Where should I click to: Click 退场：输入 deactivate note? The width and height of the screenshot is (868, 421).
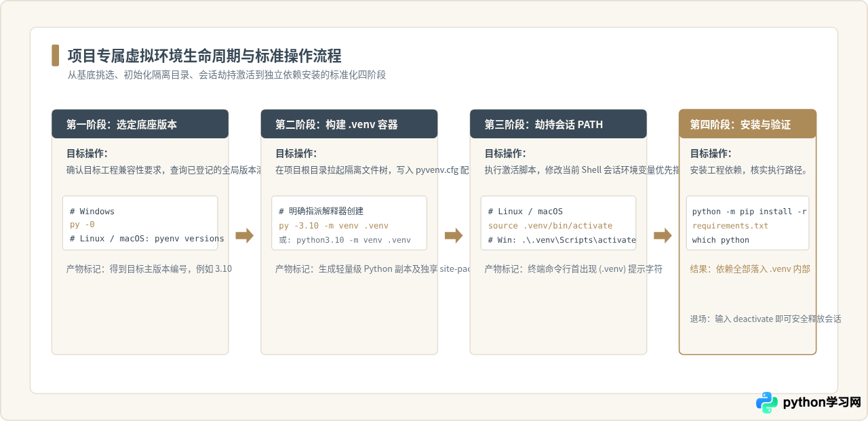pos(766,319)
